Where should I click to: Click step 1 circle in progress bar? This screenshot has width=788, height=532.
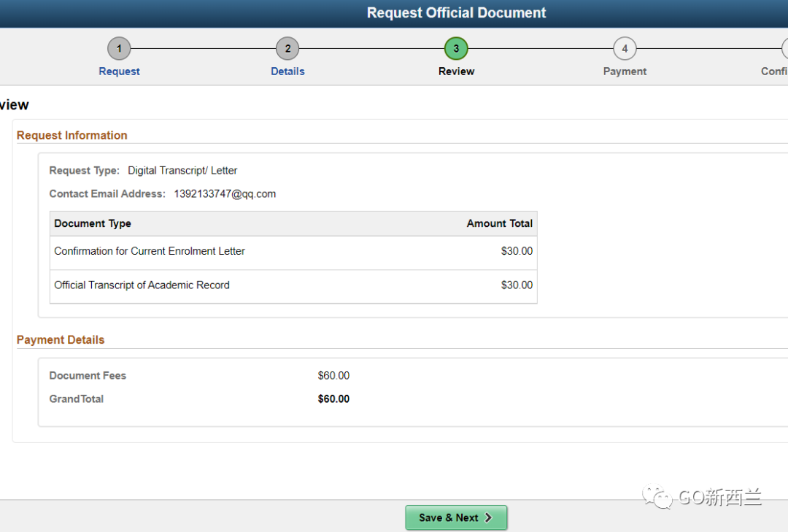[x=119, y=49]
